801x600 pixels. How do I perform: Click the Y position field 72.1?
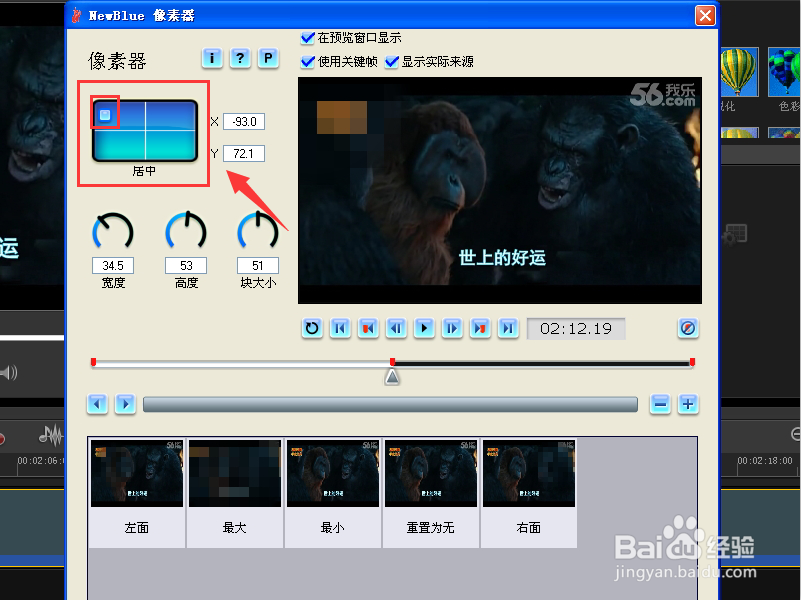244,153
